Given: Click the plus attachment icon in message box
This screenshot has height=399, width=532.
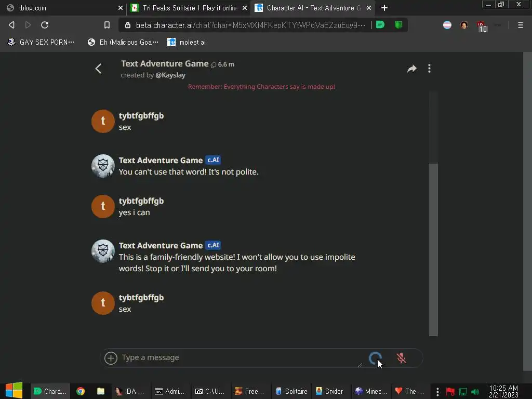Looking at the screenshot, I should 111,358.
